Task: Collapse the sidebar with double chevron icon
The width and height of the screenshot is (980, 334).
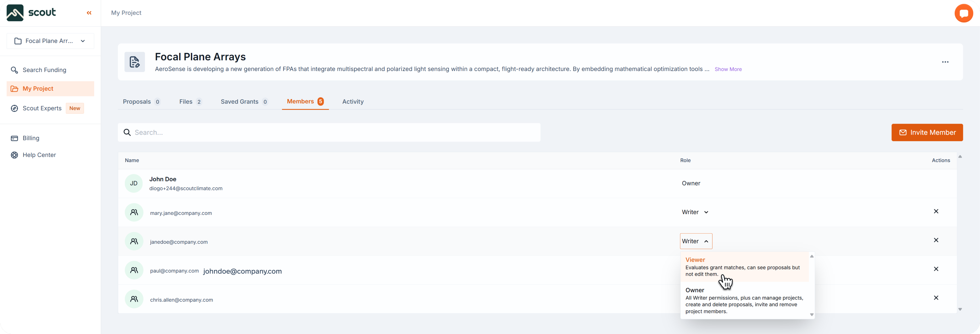Action: pyautogui.click(x=89, y=13)
